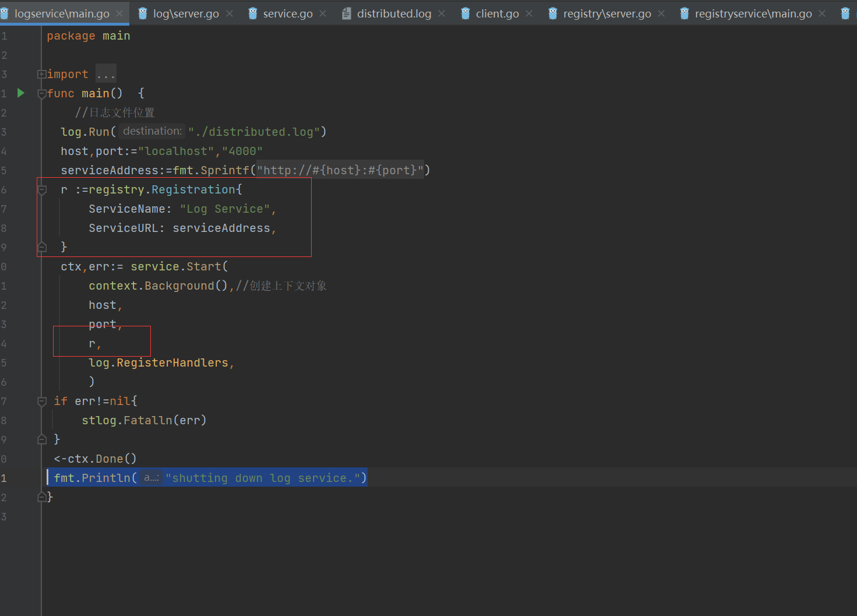Click the 'a...' parameter hint in Println

[x=151, y=478]
